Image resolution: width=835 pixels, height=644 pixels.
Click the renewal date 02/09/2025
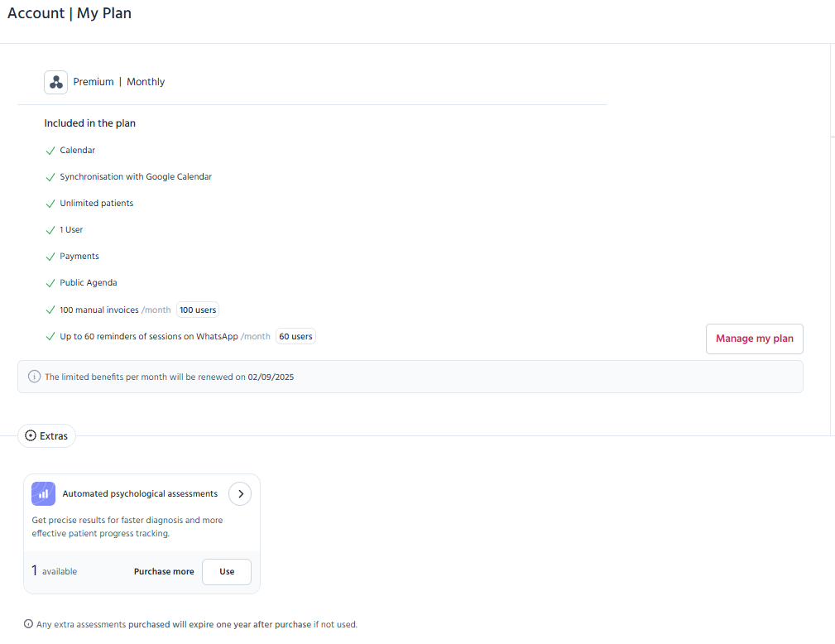click(271, 377)
